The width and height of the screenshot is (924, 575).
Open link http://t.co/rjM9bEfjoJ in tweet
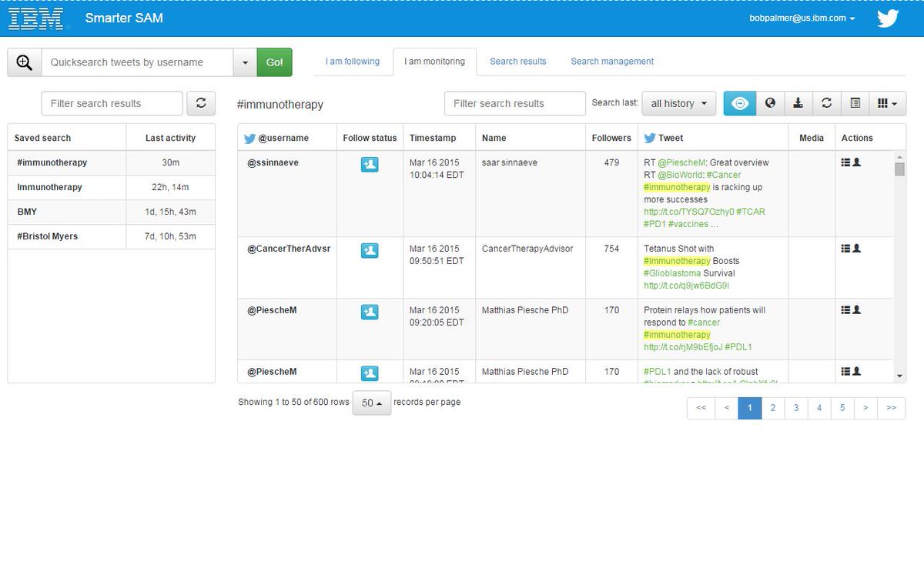point(683,347)
